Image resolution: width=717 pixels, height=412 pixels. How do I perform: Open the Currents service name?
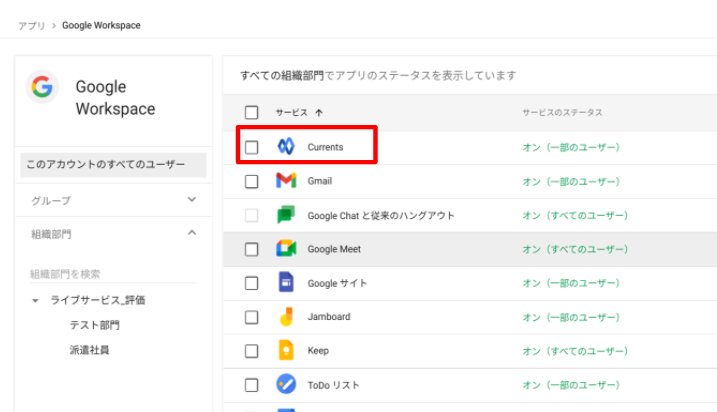tap(325, 147)
